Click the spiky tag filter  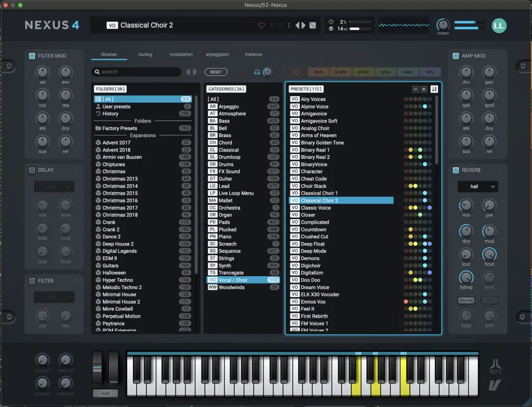385,72
